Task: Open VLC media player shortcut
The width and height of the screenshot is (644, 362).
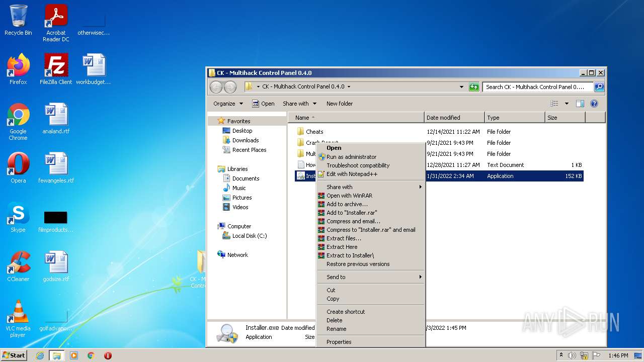Action: pyautogui.click(x=18, y=319)
